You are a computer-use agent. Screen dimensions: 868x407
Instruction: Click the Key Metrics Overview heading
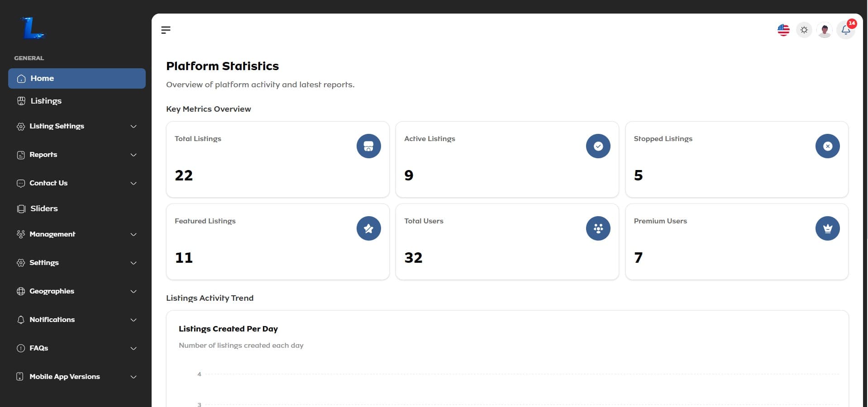click(208, 109)
